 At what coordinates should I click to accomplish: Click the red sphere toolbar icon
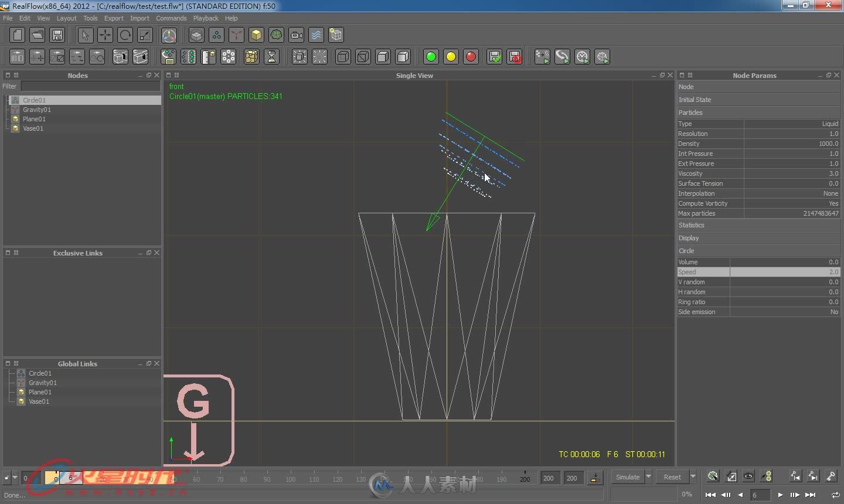click(x=471, y=57)
